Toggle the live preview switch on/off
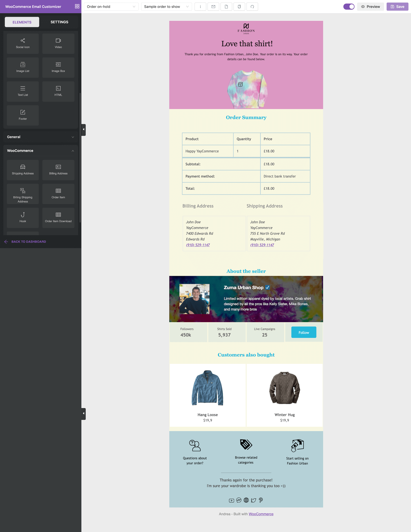The width and height of the screenshot is (411, 532). (x=349, y=6)
